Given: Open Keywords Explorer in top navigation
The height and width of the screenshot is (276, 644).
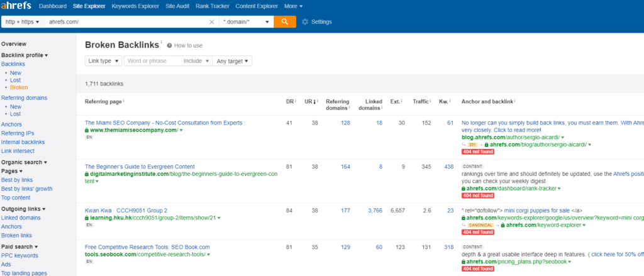Looking at the screenshot, I should click(x=135, y=6).
